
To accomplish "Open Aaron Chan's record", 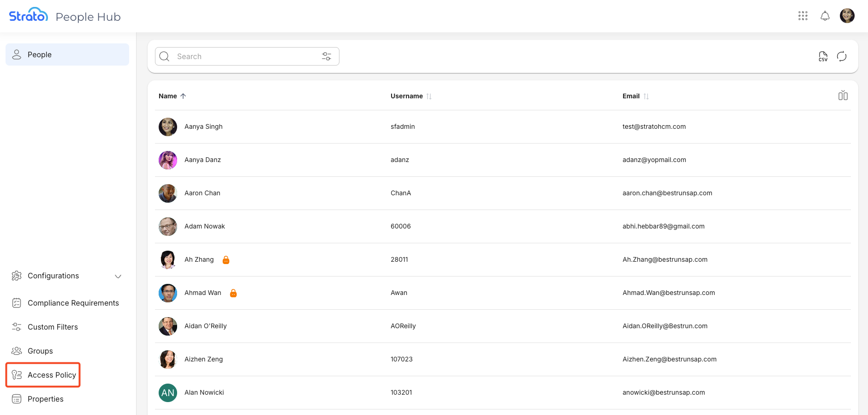I will point(202,193).
